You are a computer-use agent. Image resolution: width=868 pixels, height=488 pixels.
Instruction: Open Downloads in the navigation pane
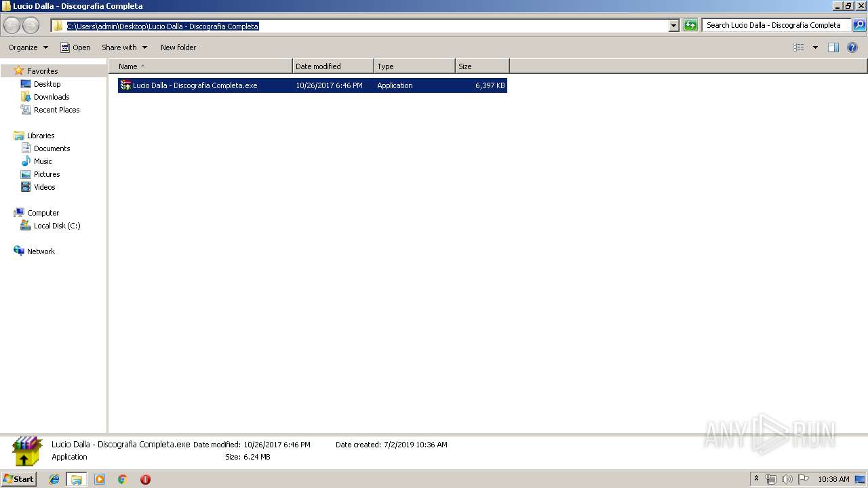[x=52, y=97]
